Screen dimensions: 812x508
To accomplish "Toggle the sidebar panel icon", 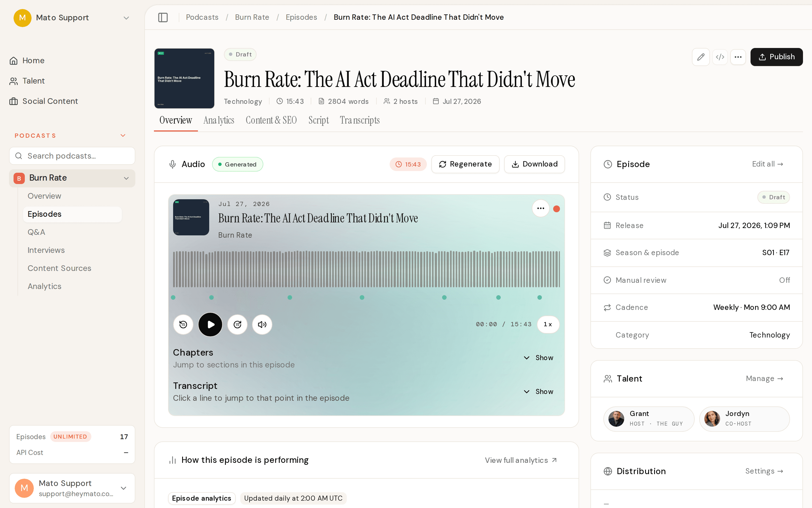I will pyautogui.click(x=163, y=17).
